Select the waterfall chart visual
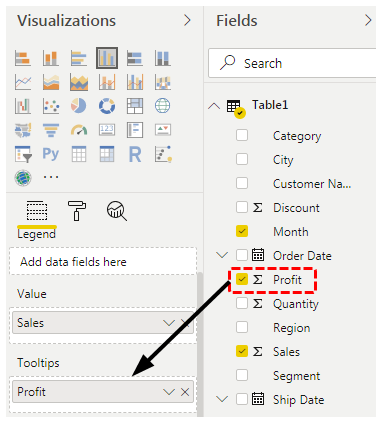The height and width of the screenshot is (422, 381). coord(23,106)
